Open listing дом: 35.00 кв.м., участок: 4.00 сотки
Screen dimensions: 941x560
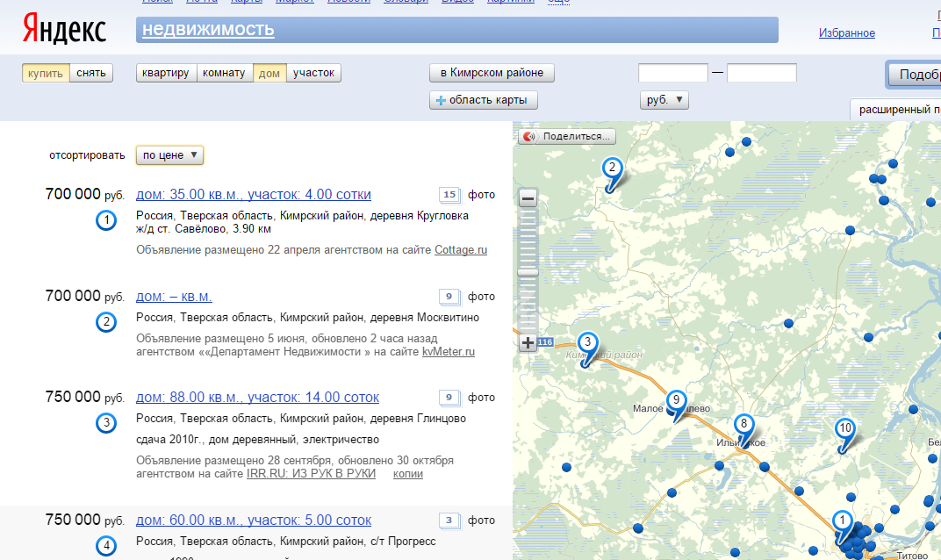click(254, 195)
